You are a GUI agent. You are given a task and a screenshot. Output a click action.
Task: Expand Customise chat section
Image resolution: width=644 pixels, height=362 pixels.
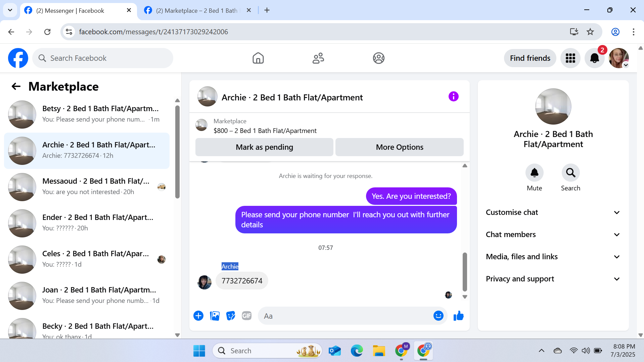tap(553, 212)
